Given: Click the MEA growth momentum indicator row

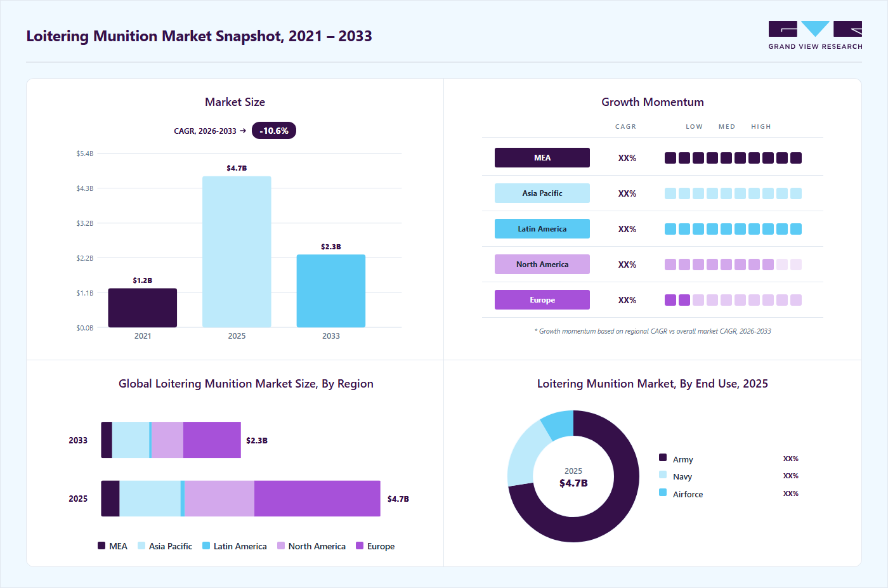Looking at the screenshot, I should click(733, 158).
